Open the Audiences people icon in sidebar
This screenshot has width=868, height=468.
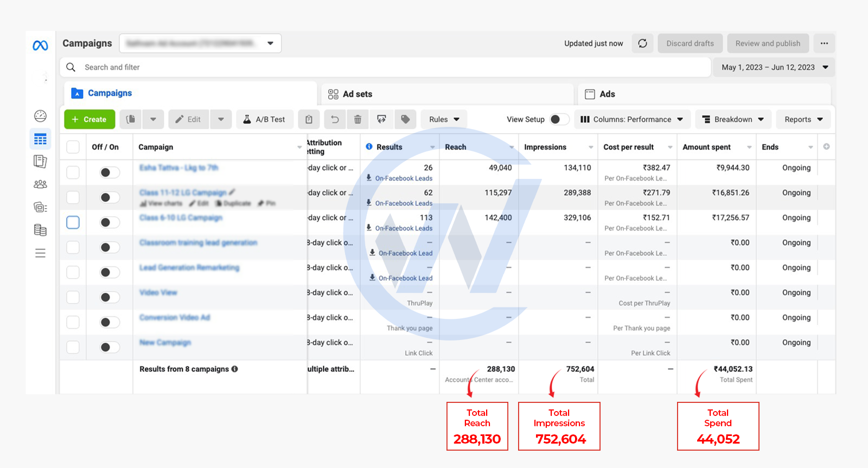pyautogui.click(x=40, y=184)
